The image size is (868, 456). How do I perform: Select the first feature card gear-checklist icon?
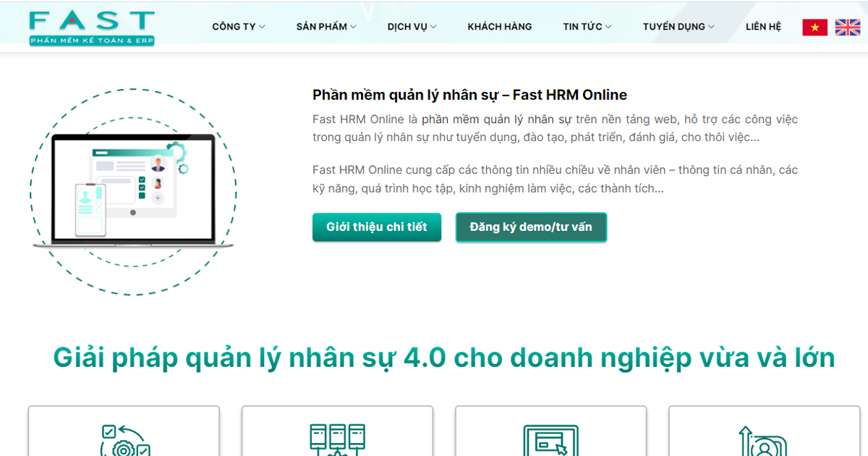(124, 440)
